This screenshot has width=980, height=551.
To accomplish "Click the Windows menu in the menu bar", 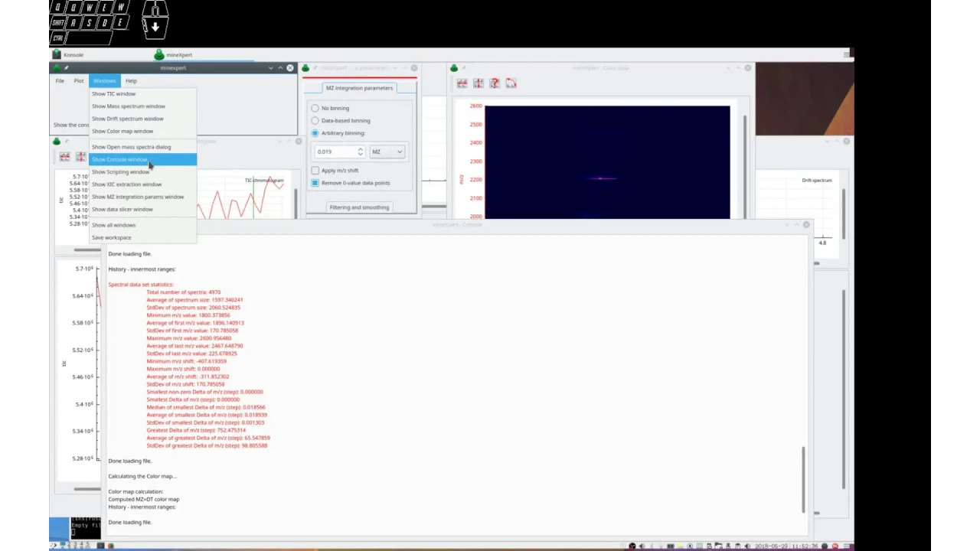I will point(104,81).
